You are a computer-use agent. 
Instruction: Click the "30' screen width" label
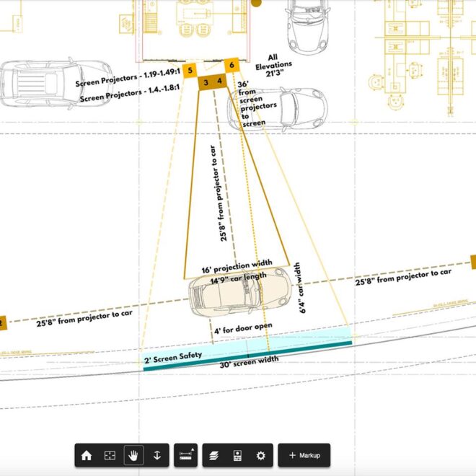(x=249, y=362)
